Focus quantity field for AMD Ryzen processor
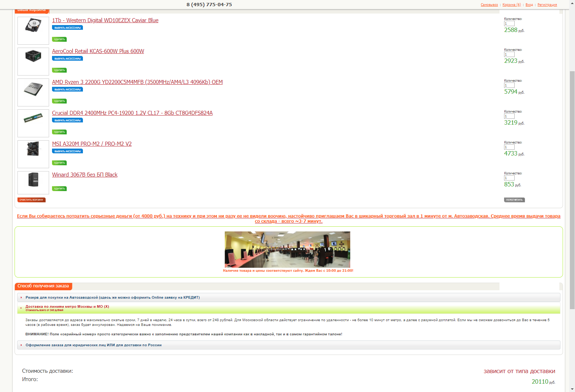This screenshot has width=575, height=392. coord(509,85)
